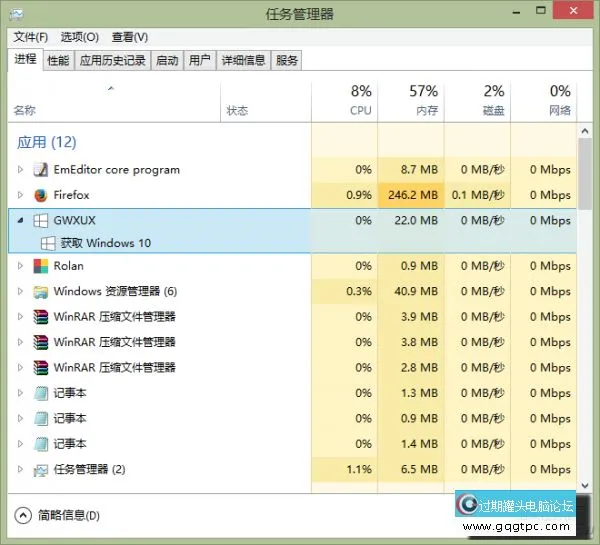The height and width of the screenshot is (545, 600).
Task: Open the 查看(V) menu
Action: [x=130, y=37]
